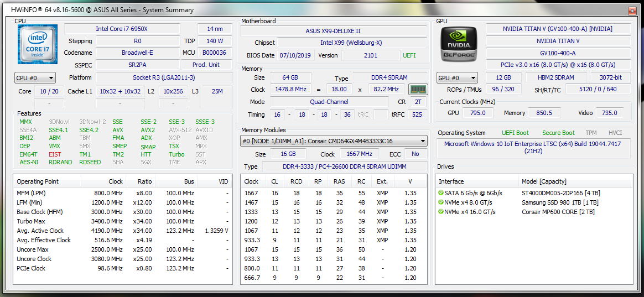Click the Intel X99 (Wellsburg-X) chipset field
Screen dimensions: 644x297
[351, 43]
